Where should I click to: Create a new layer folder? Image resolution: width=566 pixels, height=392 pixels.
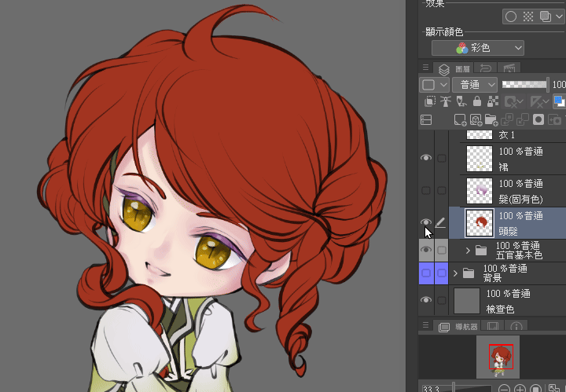(491, 119)
